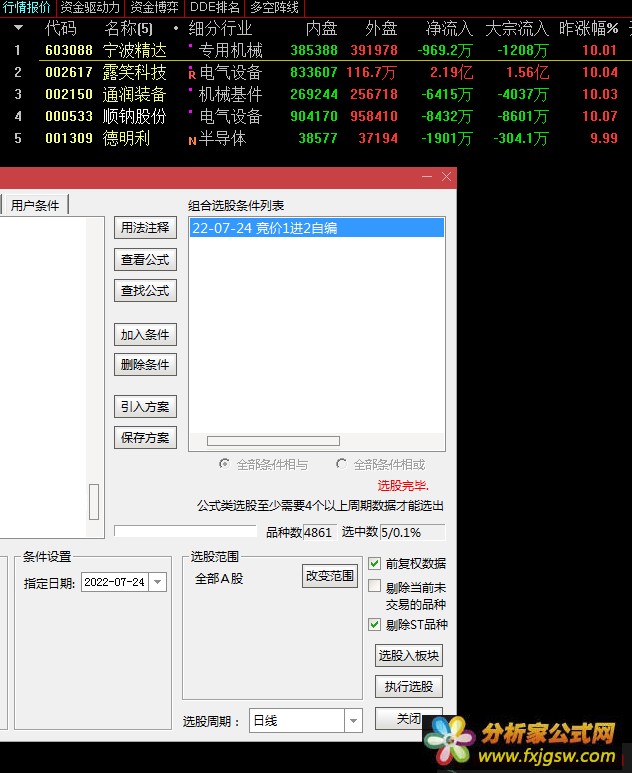Click the 用法注释 button

[145, 228]
